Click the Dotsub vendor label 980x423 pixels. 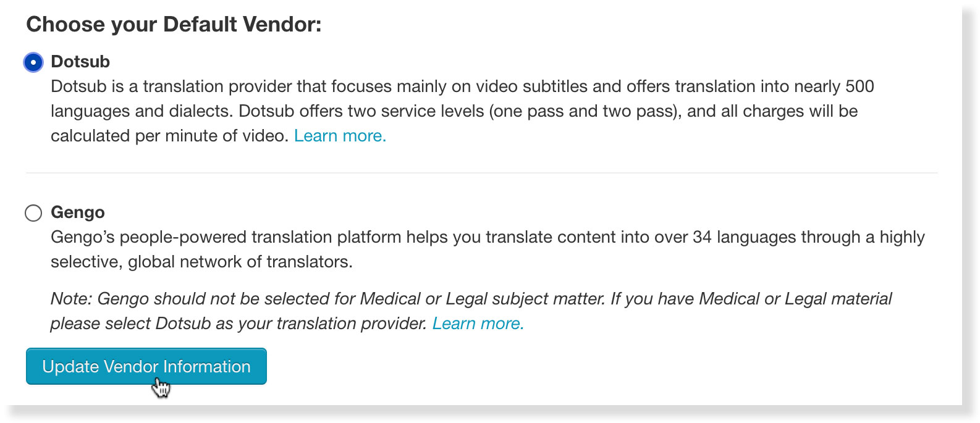[x=80, y=61]
